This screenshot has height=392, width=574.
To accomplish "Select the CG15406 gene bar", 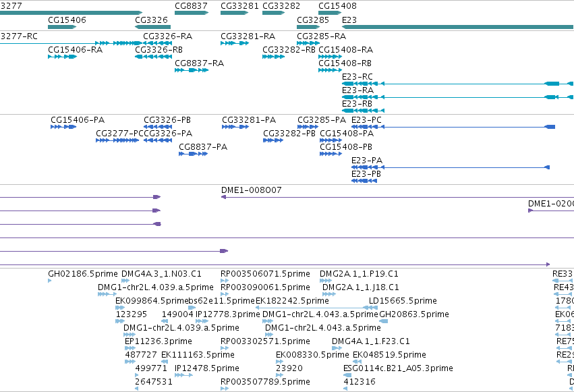I will pos(62,27).
